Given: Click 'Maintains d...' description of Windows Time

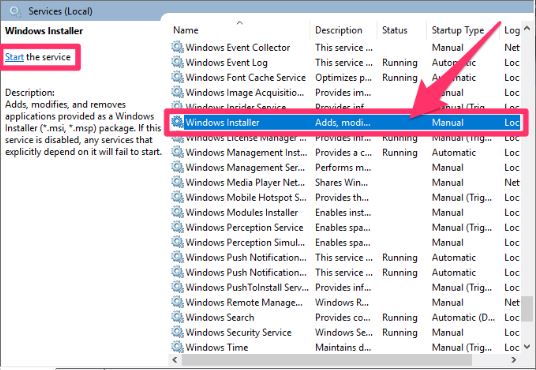Looking at the screenshot, I should click(343, 348).
